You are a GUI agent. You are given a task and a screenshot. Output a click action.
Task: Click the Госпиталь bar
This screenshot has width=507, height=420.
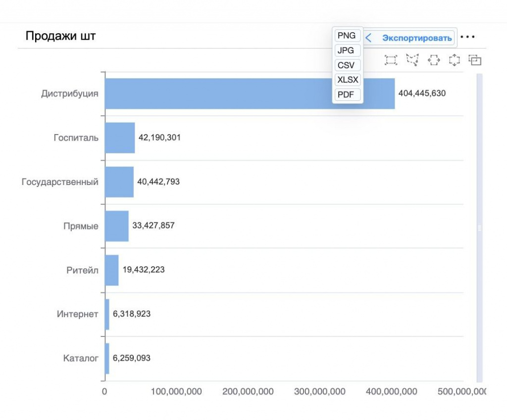click(x=120, y=138)
